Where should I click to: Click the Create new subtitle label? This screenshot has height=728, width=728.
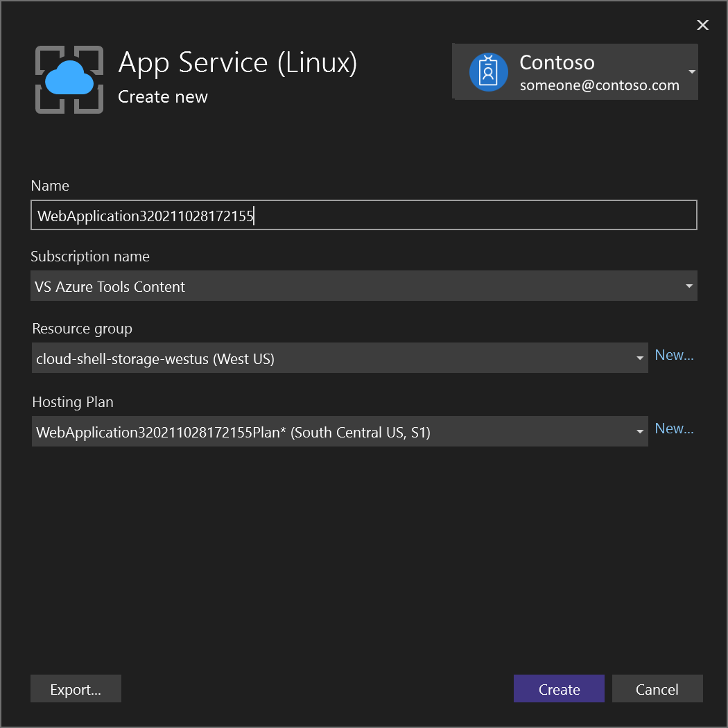162,97
